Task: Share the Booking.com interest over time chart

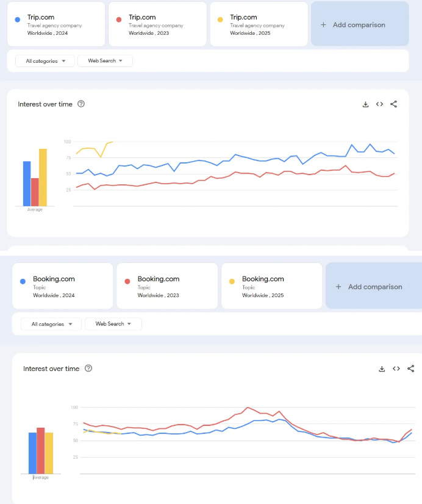Action: pyautogui.click(x=411, y=369)
